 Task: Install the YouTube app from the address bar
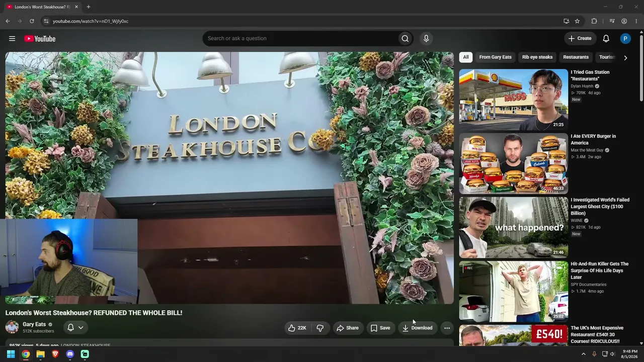[x=566, y=21]
